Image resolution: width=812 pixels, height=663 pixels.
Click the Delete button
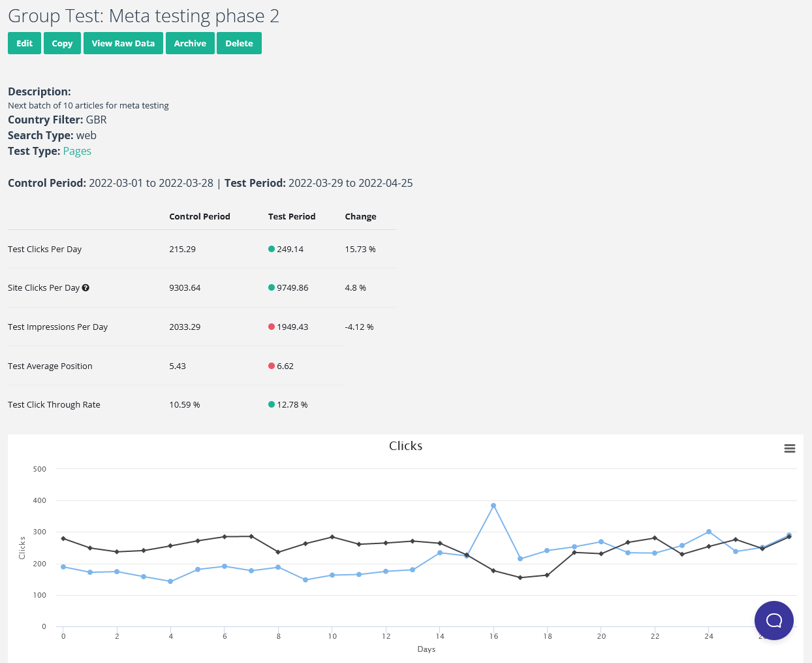(239, 43)
